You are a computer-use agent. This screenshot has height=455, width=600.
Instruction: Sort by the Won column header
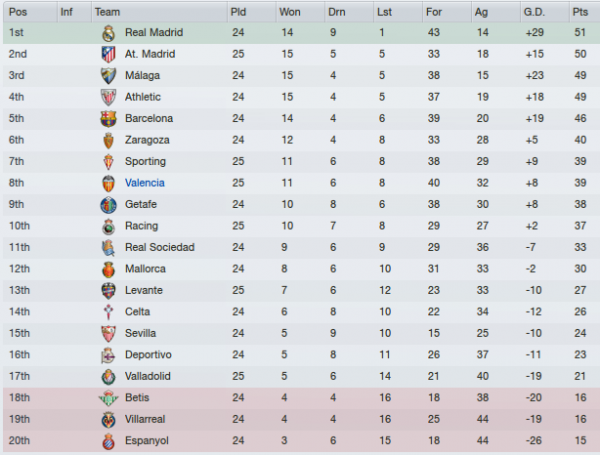click(x=290, y=12)
